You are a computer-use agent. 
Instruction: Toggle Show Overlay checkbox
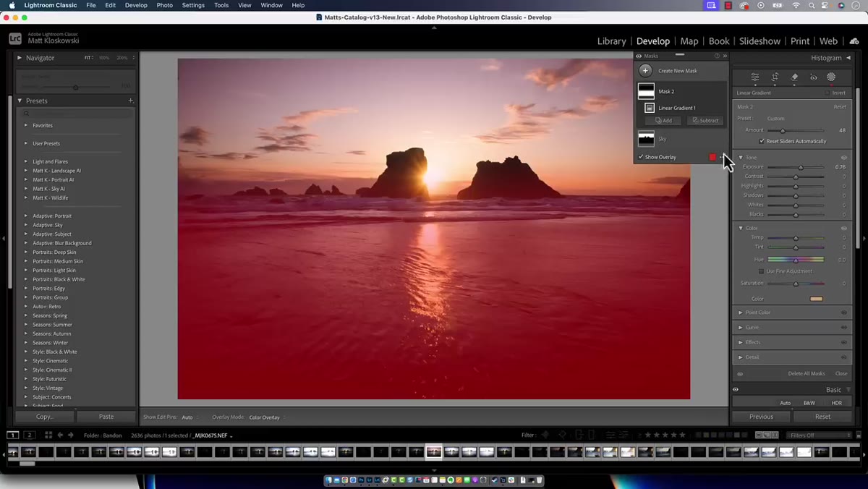point(641,157)
